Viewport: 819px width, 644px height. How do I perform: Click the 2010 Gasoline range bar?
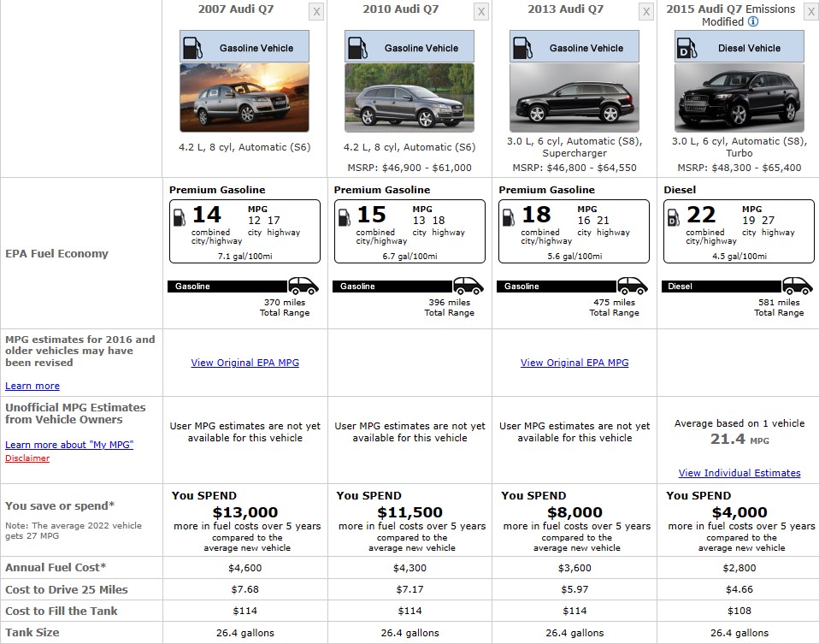(x=392, y=287)
